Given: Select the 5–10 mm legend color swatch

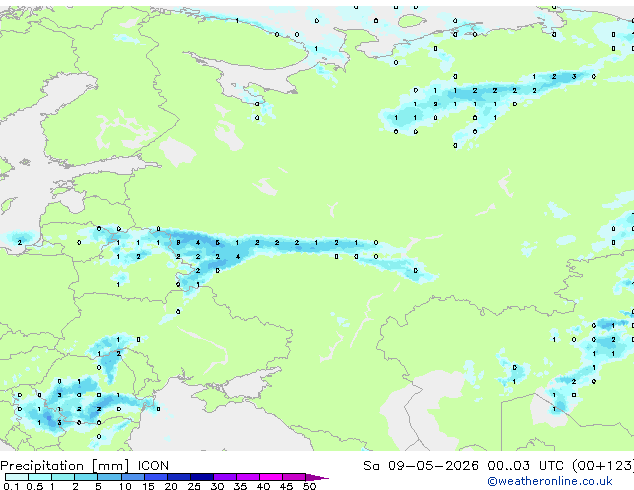Looking at the screenshot, I should 109,477.
